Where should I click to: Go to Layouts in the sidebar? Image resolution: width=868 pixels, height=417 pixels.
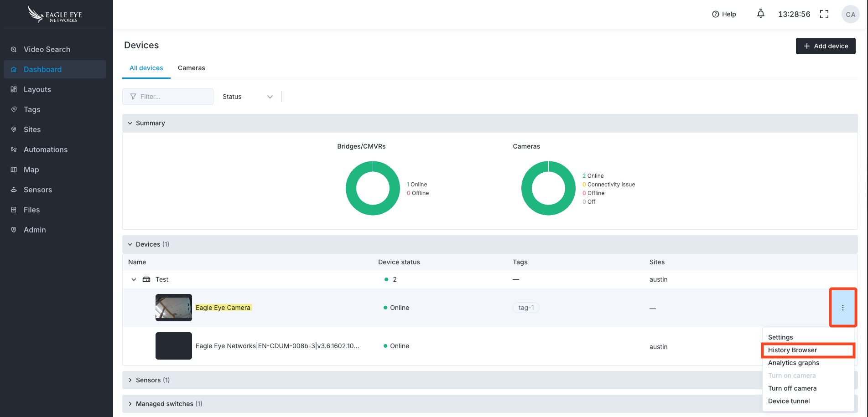[x=37, y=89]
